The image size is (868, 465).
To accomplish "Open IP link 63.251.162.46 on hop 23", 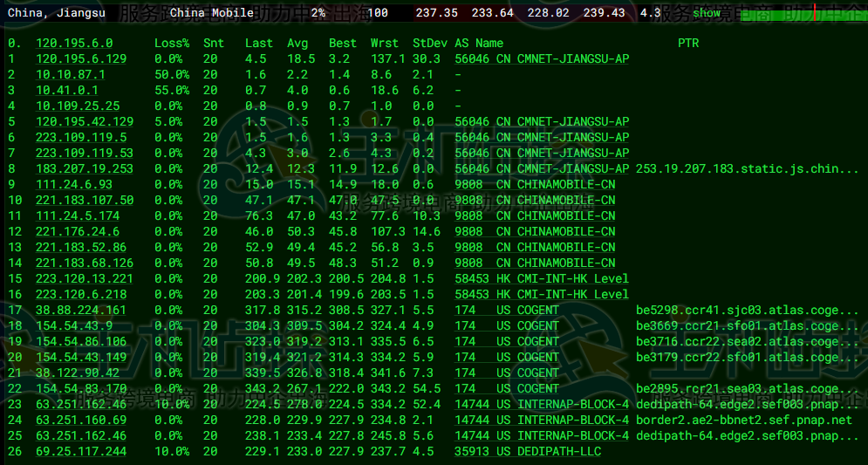I will click(x=81, y=404).
